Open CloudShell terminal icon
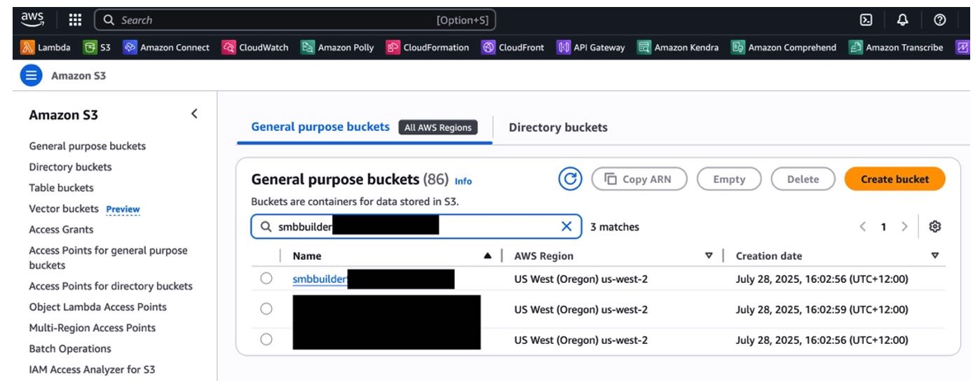 coord(866,20)
